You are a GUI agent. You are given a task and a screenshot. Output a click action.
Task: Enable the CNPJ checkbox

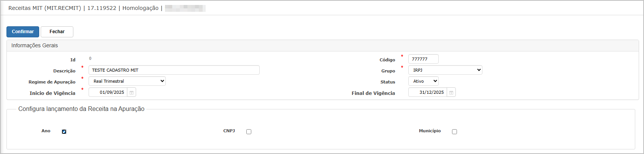point(249,132)
